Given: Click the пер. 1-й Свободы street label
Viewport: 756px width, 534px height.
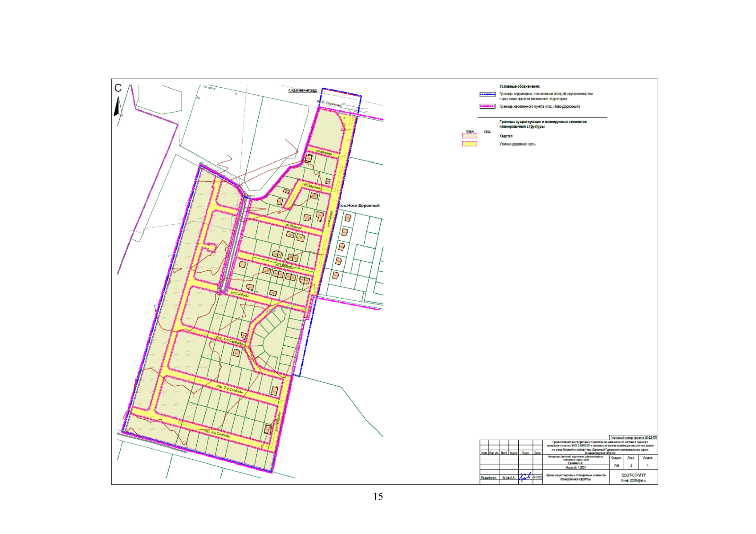Looking at the screenshot, I should coord(230,341).
